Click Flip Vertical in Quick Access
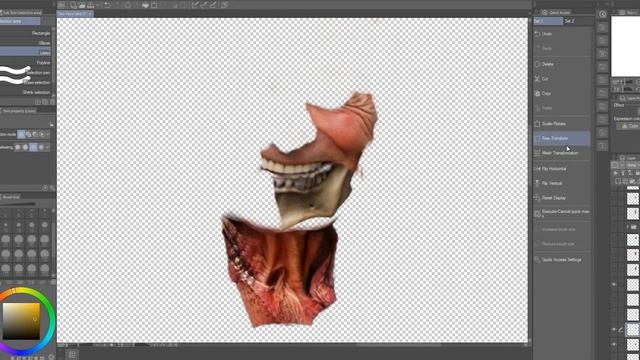Viewport: 640px width, 360px height. click(x=562, y=183)
